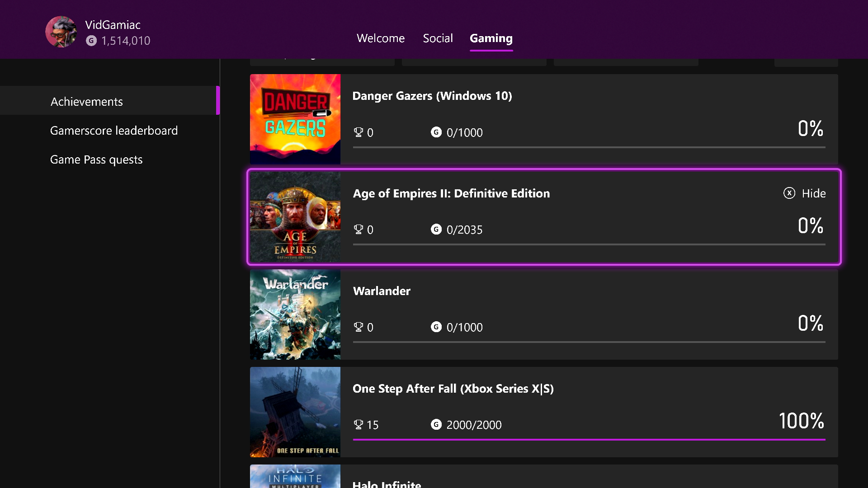Select Achievements in the sidebar

[x=87, y=102]
